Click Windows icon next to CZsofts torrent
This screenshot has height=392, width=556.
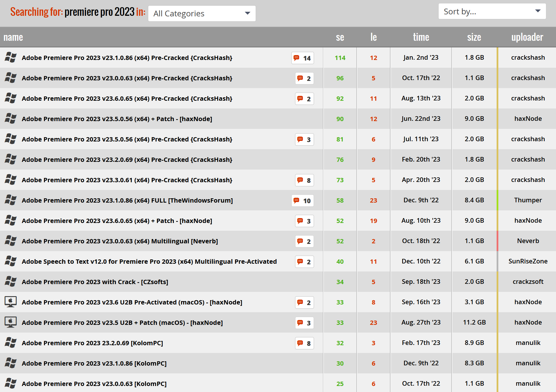click(x=11, y=282)
